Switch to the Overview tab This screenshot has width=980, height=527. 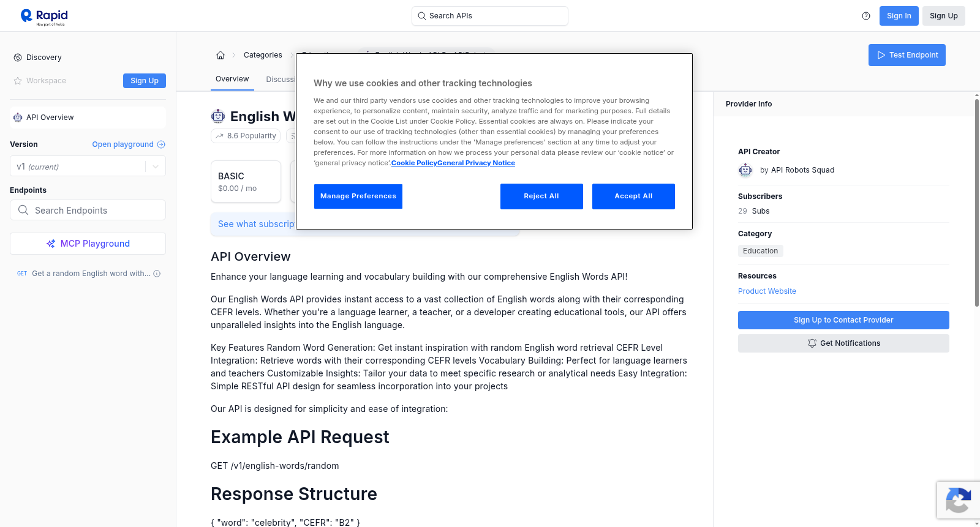232,80
